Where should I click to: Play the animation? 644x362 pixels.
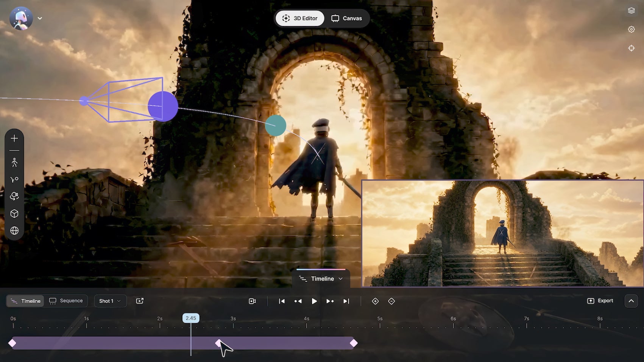[x=314, y=301]
